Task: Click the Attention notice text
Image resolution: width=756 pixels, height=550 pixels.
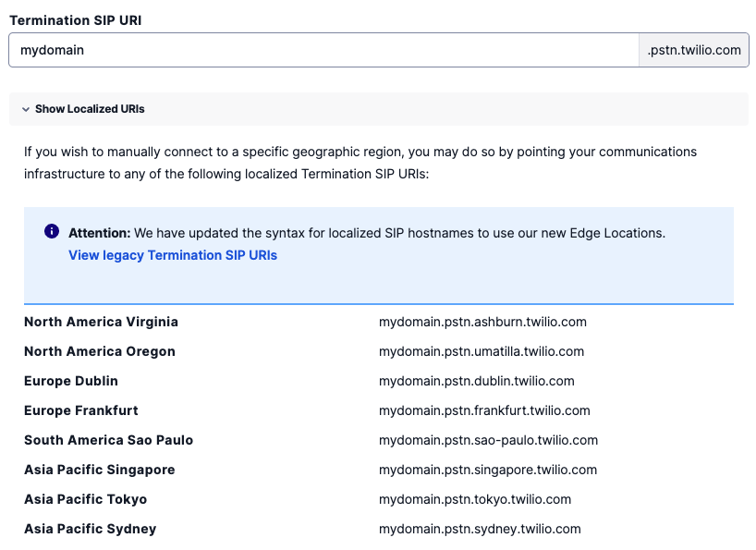Action: [x=366, y=233]
